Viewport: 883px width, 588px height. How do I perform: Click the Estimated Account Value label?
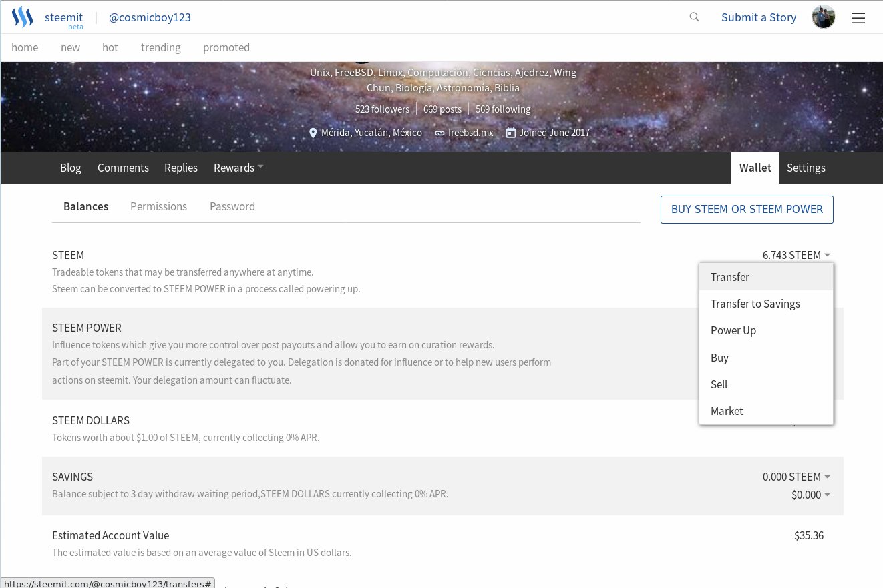point(110,535)
